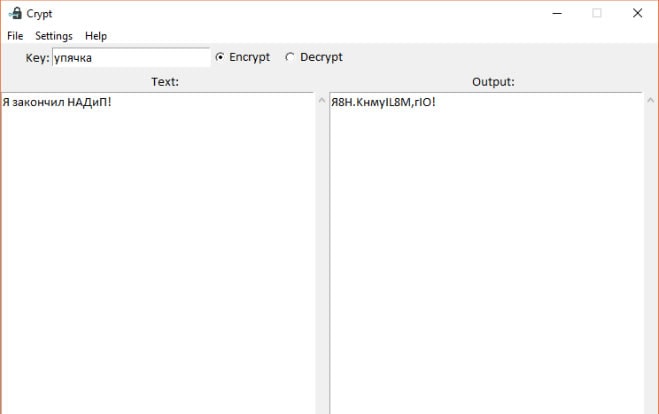Click the Crypt padlock icon in title bar
This screenshot has width=659, height=414.
[x=14, y=14]
